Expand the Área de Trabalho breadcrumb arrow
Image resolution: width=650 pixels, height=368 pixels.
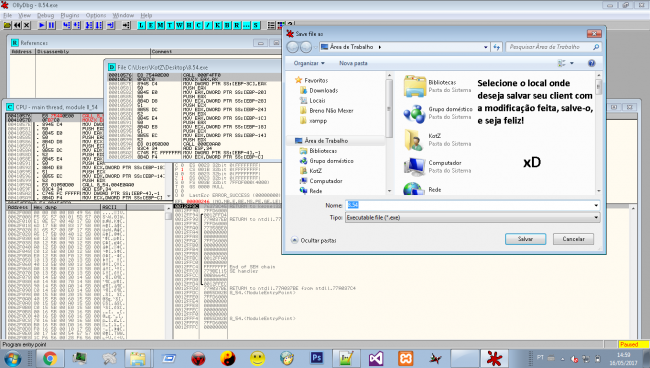tap(380, 47)
